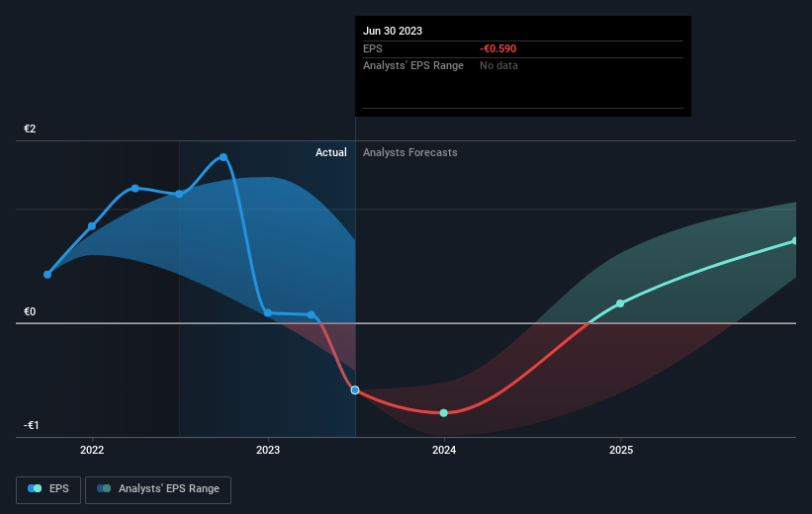812x514 pixels.
Task: Select the highlighted Jun 30 2023 data point
Action: [355, 390]
